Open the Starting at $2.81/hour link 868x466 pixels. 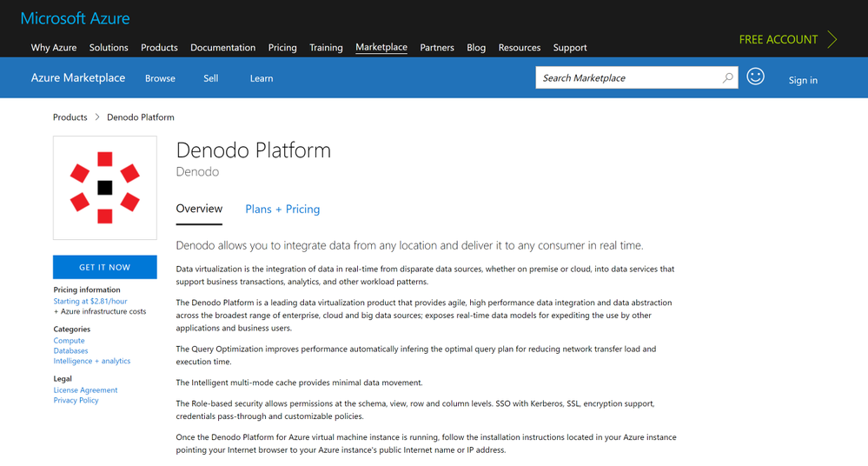90,301
